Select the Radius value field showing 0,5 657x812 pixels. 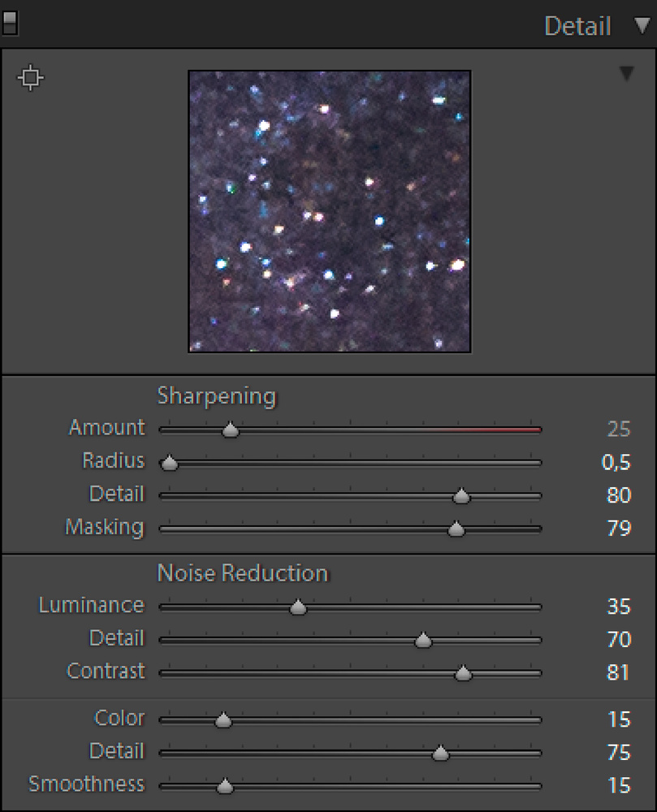click(616, 462)
